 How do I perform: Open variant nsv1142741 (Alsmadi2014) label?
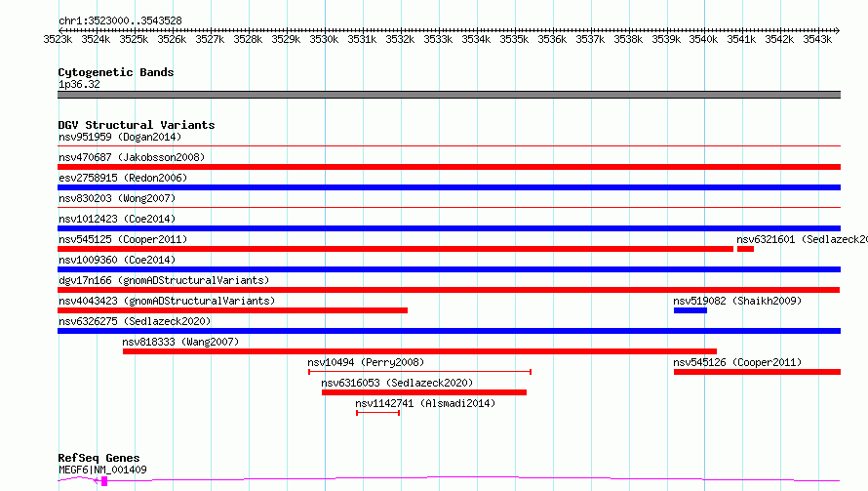click(425, 403)
